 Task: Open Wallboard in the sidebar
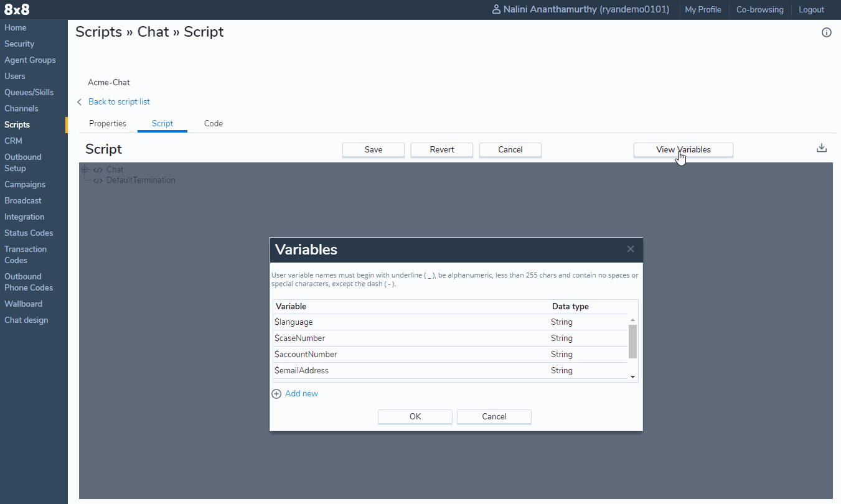tap(23, 304)
